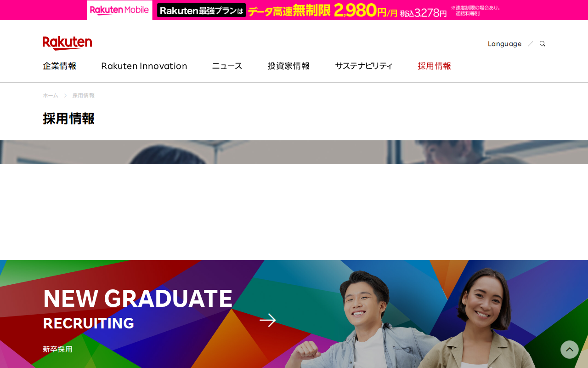Open the Rakuten Innovation menu
This screenshot has height=368, width=588.
[x=144, y=66]
